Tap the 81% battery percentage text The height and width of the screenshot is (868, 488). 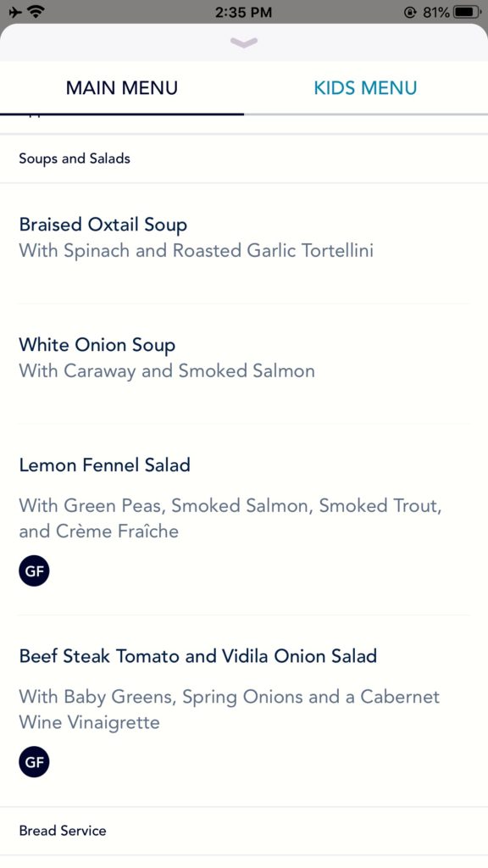[x=436, y=12]
